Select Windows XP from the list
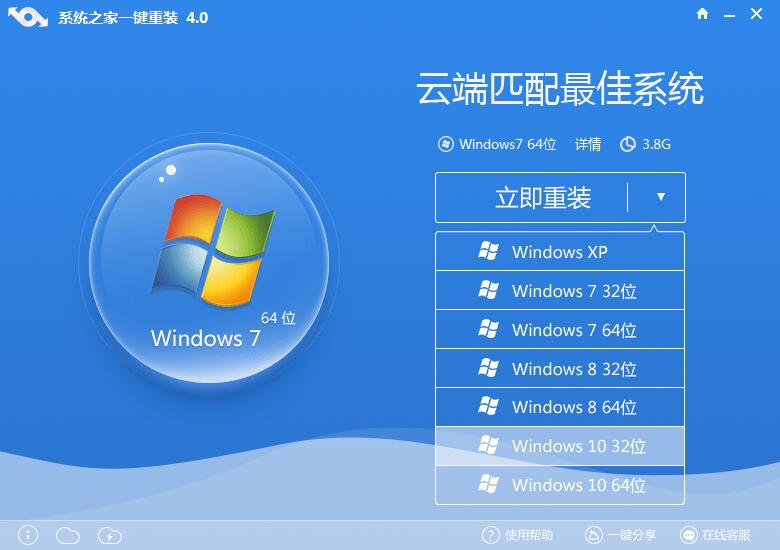 tap(560, 252)
